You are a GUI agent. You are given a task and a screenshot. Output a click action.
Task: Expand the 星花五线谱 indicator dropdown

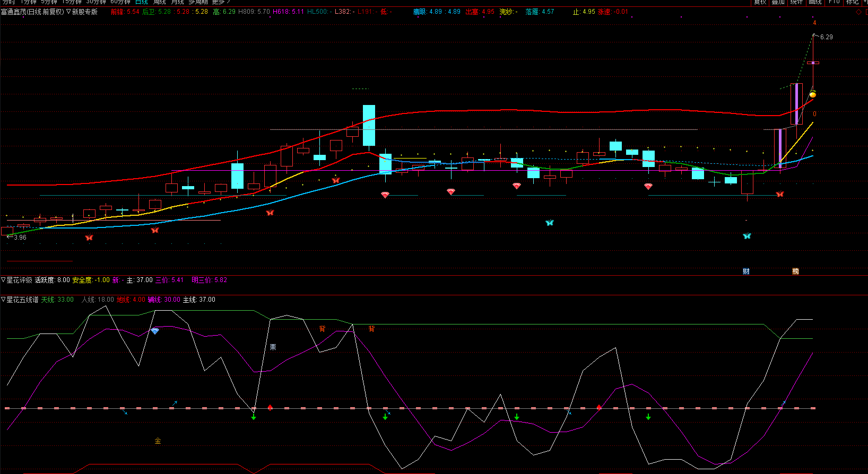(3, 300)
